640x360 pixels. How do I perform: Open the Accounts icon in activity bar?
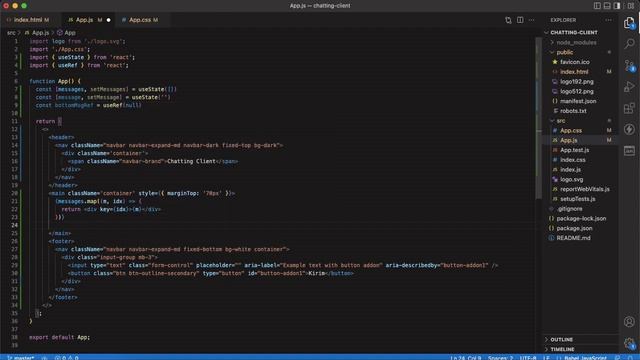(x=629, y=322)
